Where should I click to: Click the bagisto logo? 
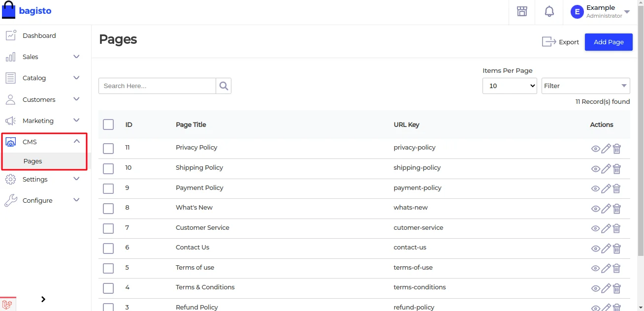point(27,10)
